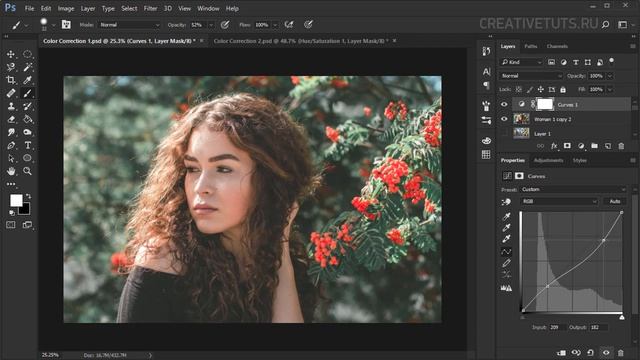Select the Paint Bucket tool
640x360 pixels.
pyautogui.click(x=27, y=119)
